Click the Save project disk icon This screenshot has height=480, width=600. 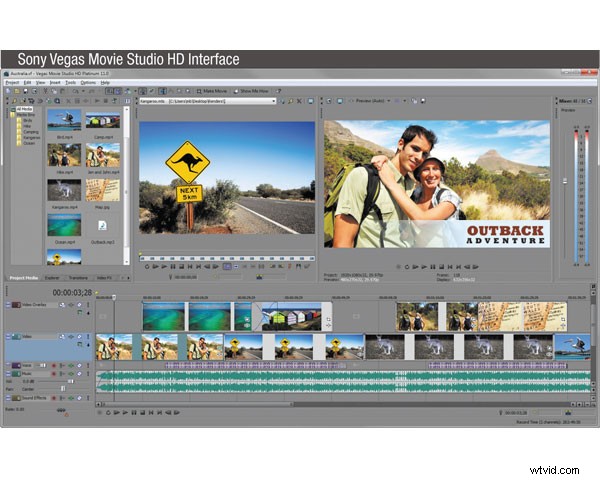coord(25,91)
